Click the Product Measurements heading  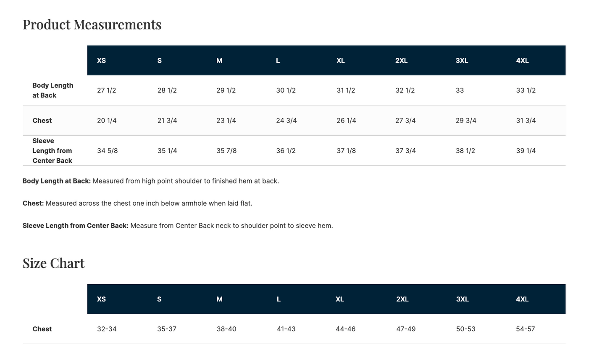pos(92,25)
